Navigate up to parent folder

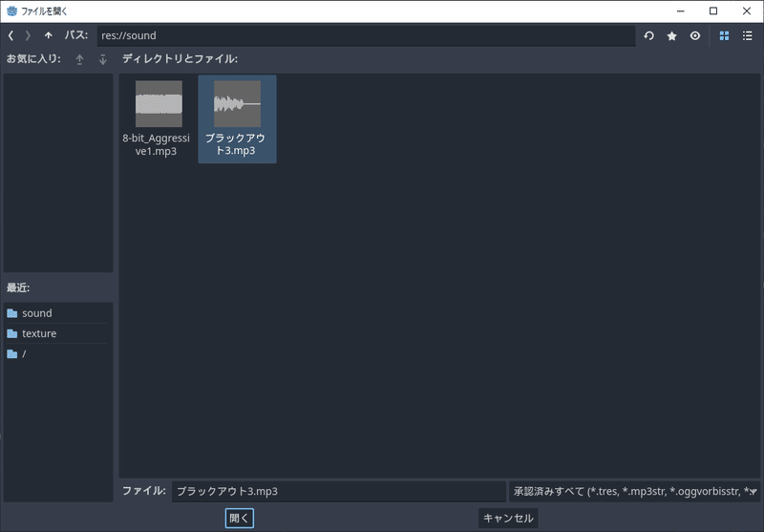(x=49, y=35)
